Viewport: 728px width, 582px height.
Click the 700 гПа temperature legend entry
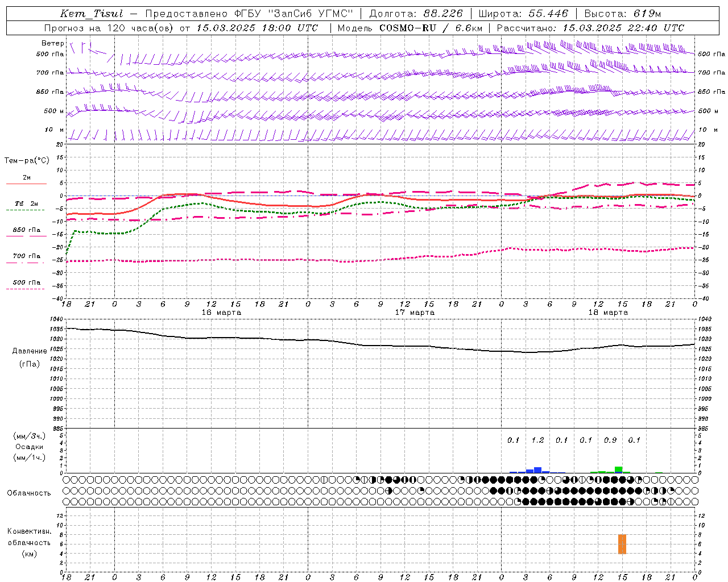coord(26,256)
